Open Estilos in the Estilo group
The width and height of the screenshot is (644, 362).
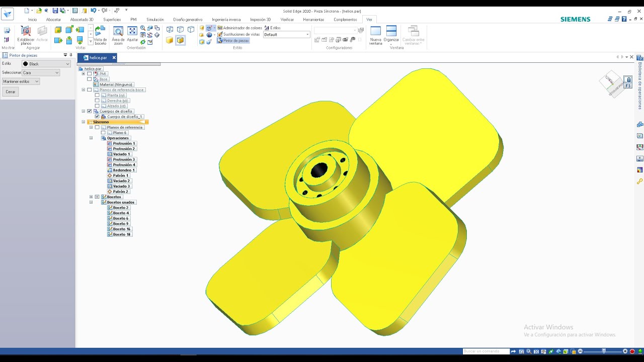[272, 28]
